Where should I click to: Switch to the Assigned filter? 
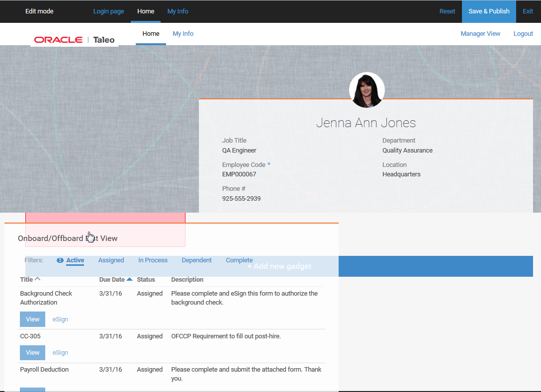(111, 260)
